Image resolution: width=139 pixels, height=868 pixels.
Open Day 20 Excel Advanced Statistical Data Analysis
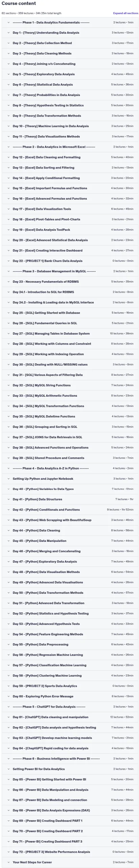coord(70,240)
